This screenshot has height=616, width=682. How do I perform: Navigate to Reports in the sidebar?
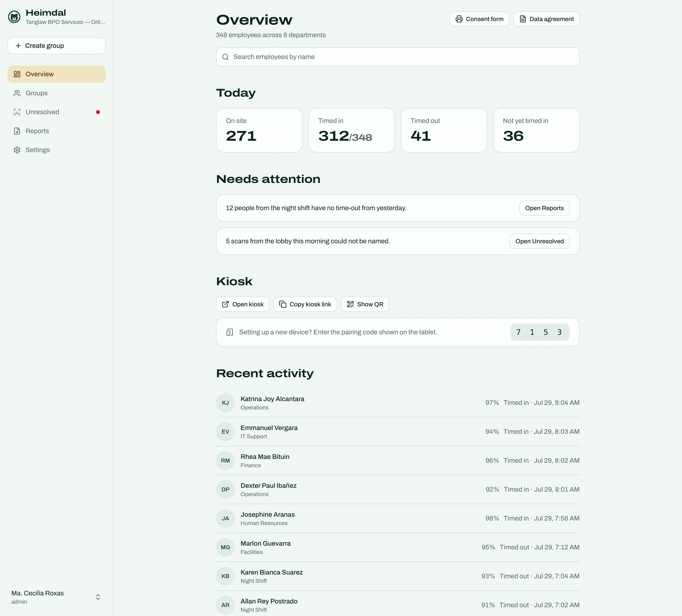57,131
